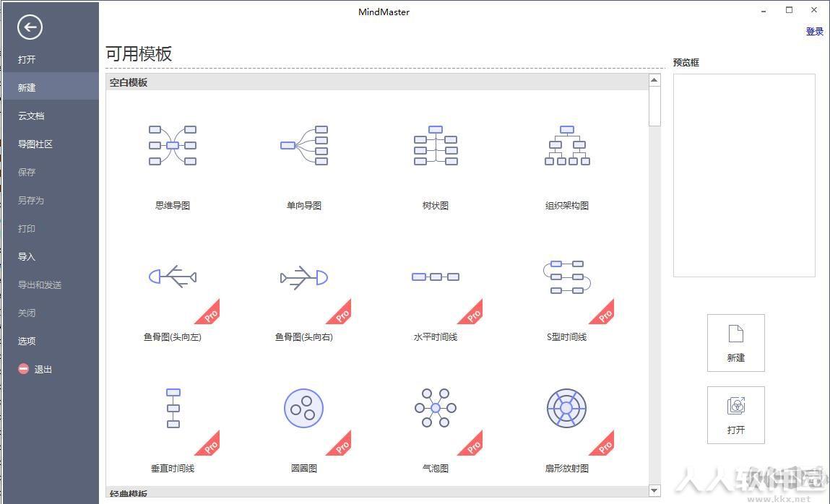Click the back arrow circle icon

point(30,27)
